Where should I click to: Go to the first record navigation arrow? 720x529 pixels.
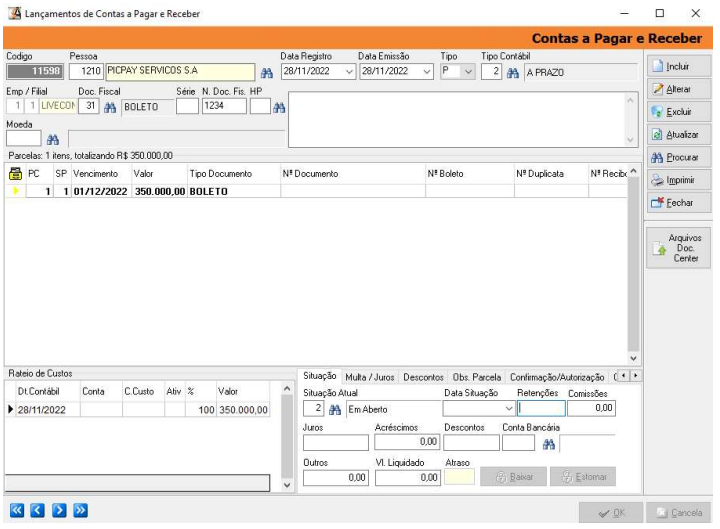tap(15, 512)
